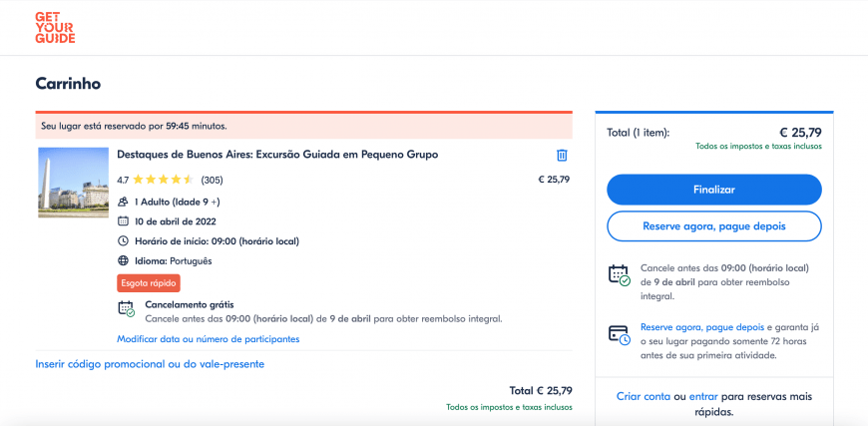Open the Destaques de Buenos Aires tour title
The height and width of the screenshot is (426, 868).
(x=277, y=155)
